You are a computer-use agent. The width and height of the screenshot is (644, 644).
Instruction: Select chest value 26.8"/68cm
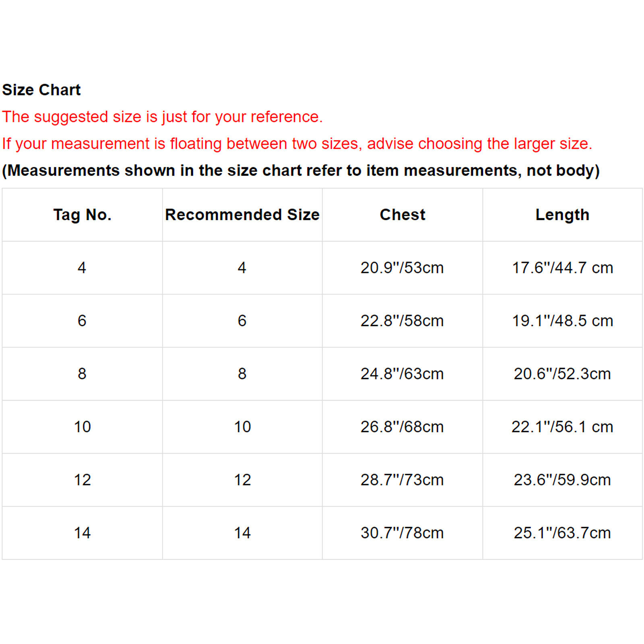click(x=402, y=427)
